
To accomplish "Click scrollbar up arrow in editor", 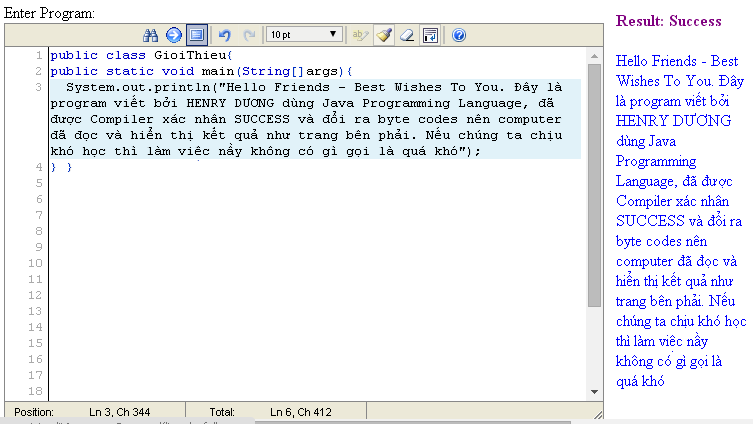I will 595,56.
